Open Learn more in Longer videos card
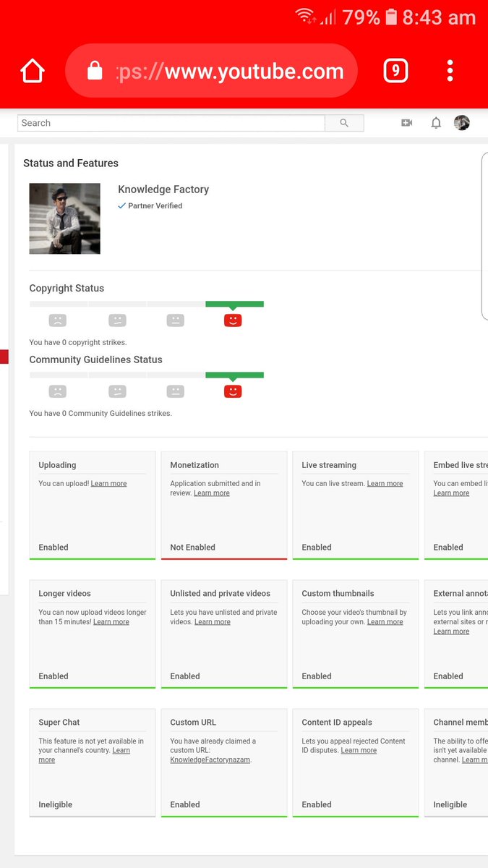This screenshot has height=868, width=488. coord(111,622)
